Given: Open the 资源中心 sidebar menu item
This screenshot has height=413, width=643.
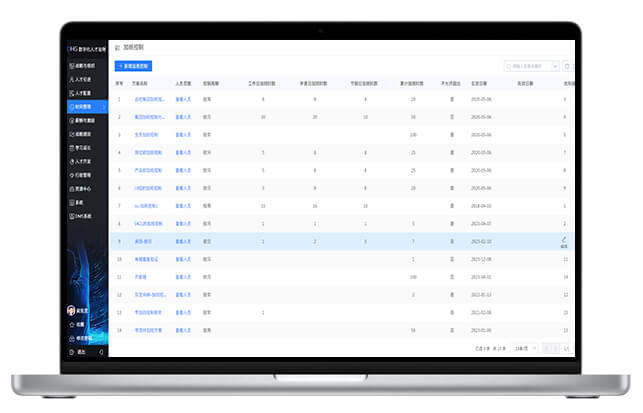Looking at the screenshot, I should pyautogui.click(x=84, y=187).
